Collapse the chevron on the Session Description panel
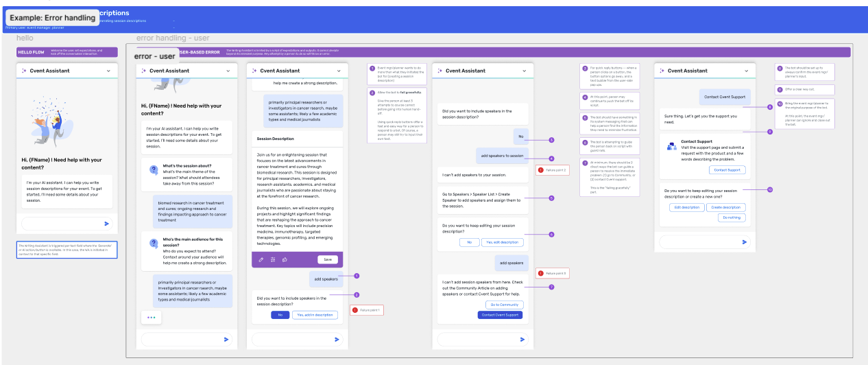 click(x=339, y=71)
